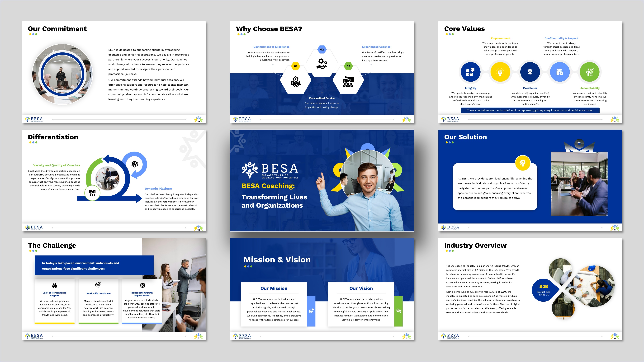Click the Lack of Personalized Support card
644x362 pixels.
coord(55,301)
